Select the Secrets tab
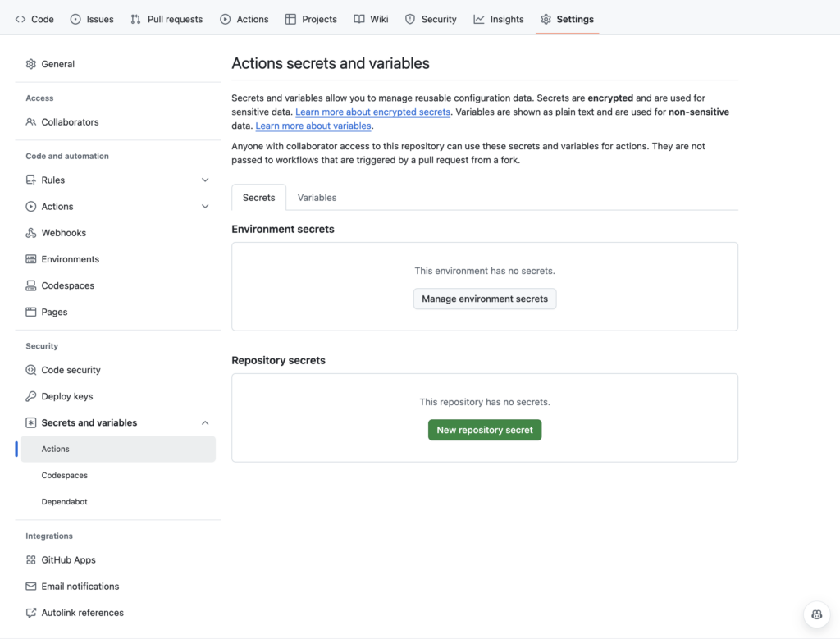 pyautogui.click(x=258, y=198)
